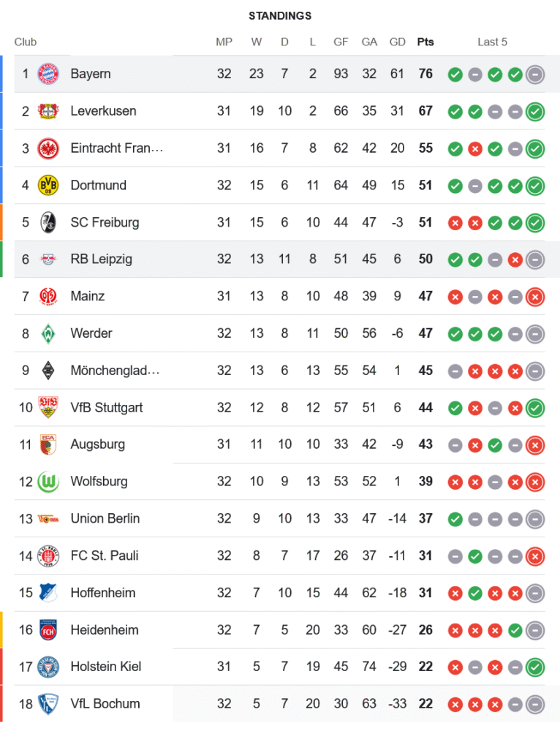Click the Werder Bremen diamond logo
Image resolution: width=560 pixels, height=731 pixels.
coord(48,333)
